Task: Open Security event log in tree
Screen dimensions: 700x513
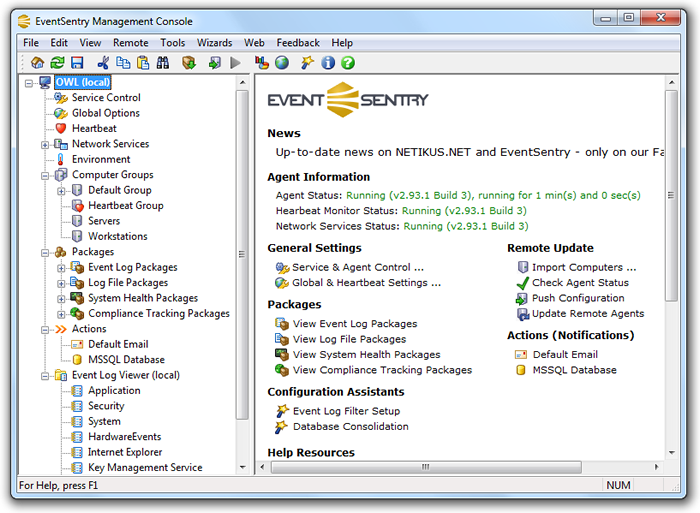Action: coord(106,406)
